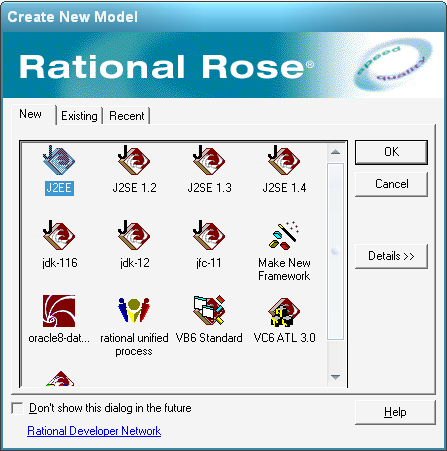This screenshot has width=447, height=451.
Task: Switch to the Existing tab
Action: point(79,116)
